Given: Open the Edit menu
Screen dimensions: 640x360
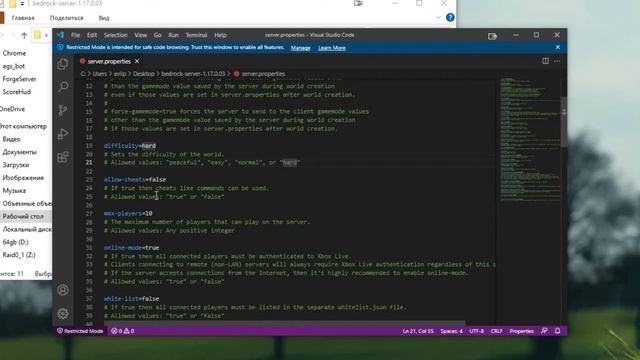Looking at the screenshot, I should [x=92, y=35].
